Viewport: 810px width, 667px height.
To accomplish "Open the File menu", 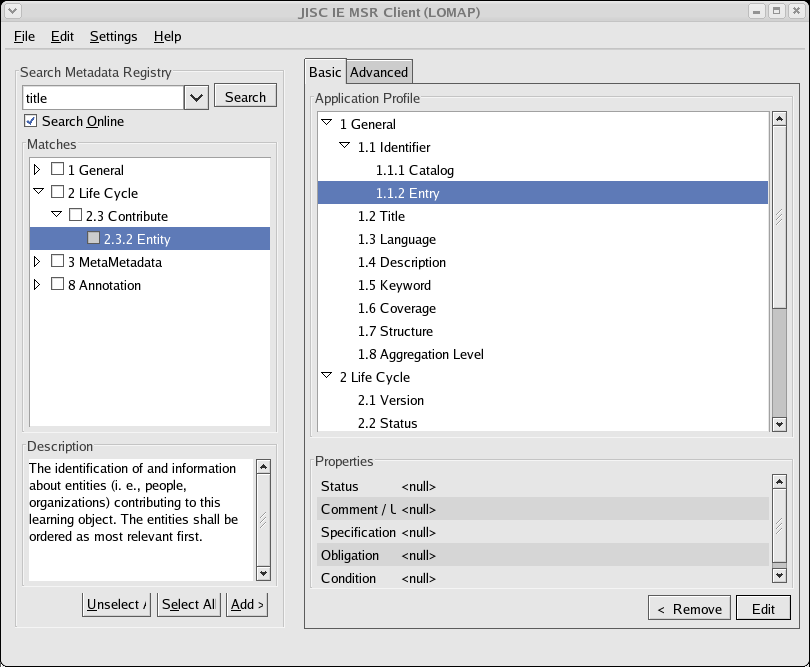I will (24, 37).
